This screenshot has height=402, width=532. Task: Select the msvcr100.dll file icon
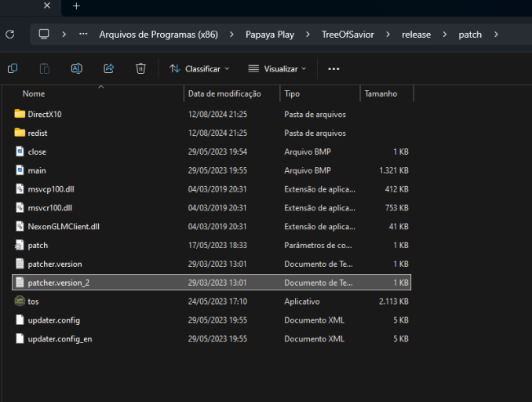tap(20, 207)
